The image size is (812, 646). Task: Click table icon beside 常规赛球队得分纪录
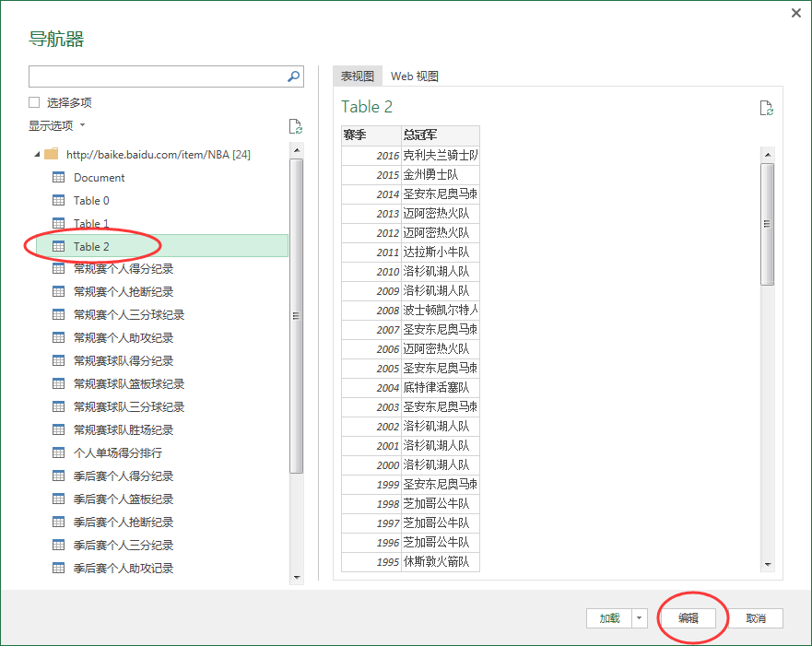click(58, 361)
